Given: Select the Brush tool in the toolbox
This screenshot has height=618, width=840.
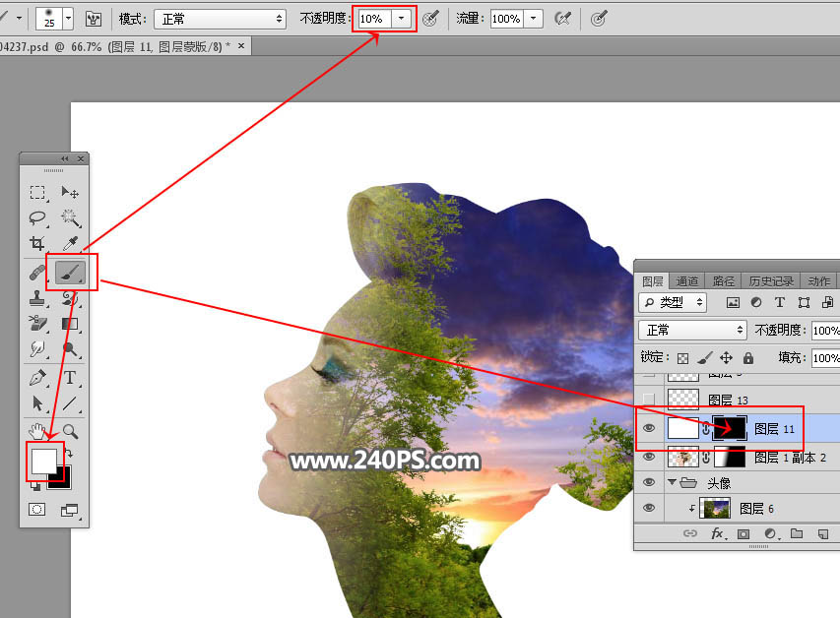Looking at the screenshot, I should click(70, 270).
